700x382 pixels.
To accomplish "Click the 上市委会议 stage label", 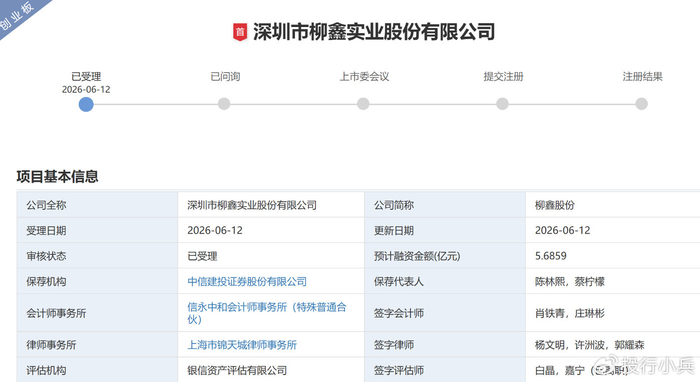I will coord(364,76).
